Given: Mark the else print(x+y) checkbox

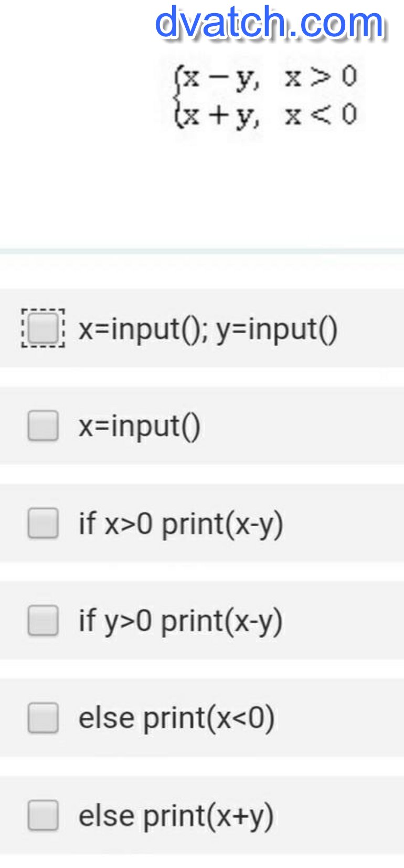Looking at the screenshot, I should point(43,815).
